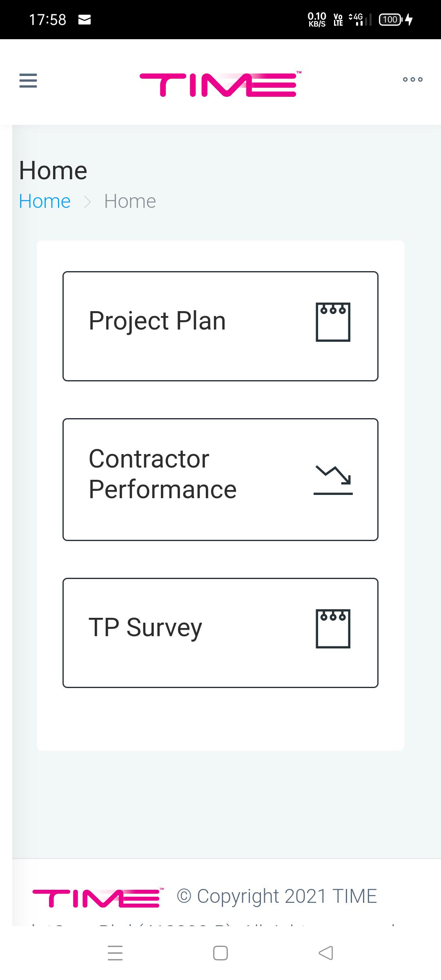
Task: Tap the TIME logo in header
Action: click(220, 84)
